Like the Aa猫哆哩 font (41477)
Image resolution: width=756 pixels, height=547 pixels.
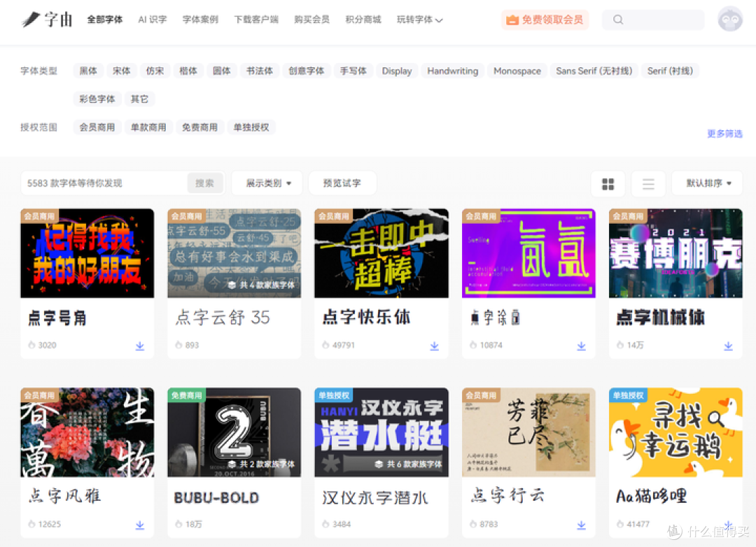620,524
